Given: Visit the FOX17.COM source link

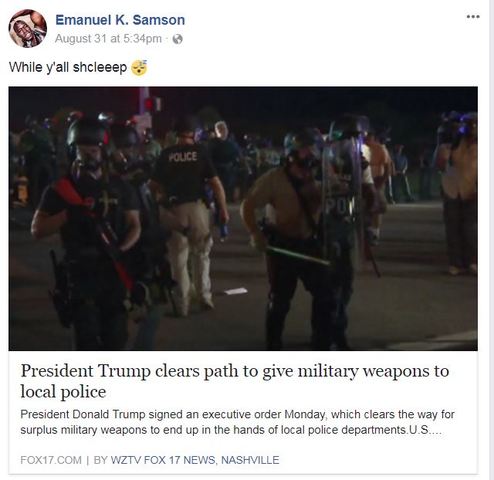Looking at the screenshot, I should pos(51,460).
